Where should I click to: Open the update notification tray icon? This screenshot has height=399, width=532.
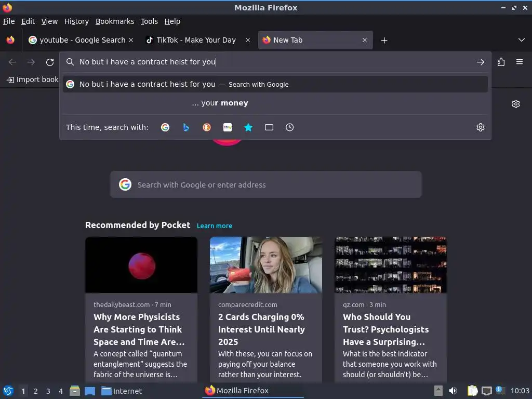pos(500,390)
